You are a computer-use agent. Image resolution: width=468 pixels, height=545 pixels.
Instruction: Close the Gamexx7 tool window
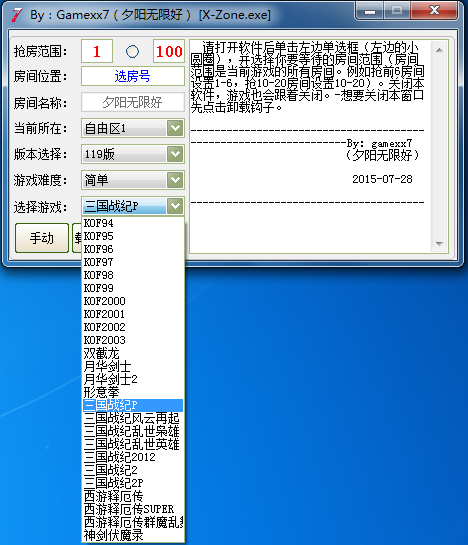pos(434,10)
